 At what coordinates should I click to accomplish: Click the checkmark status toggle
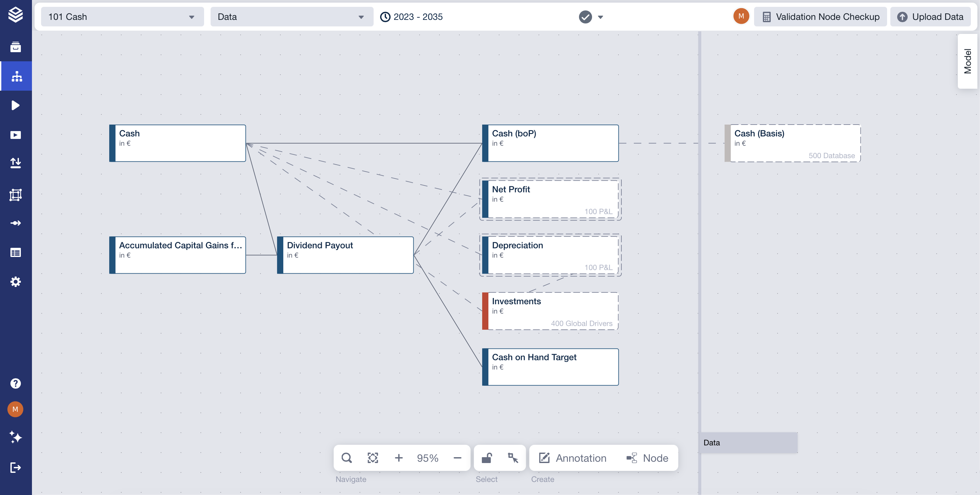tap(585, 17)
